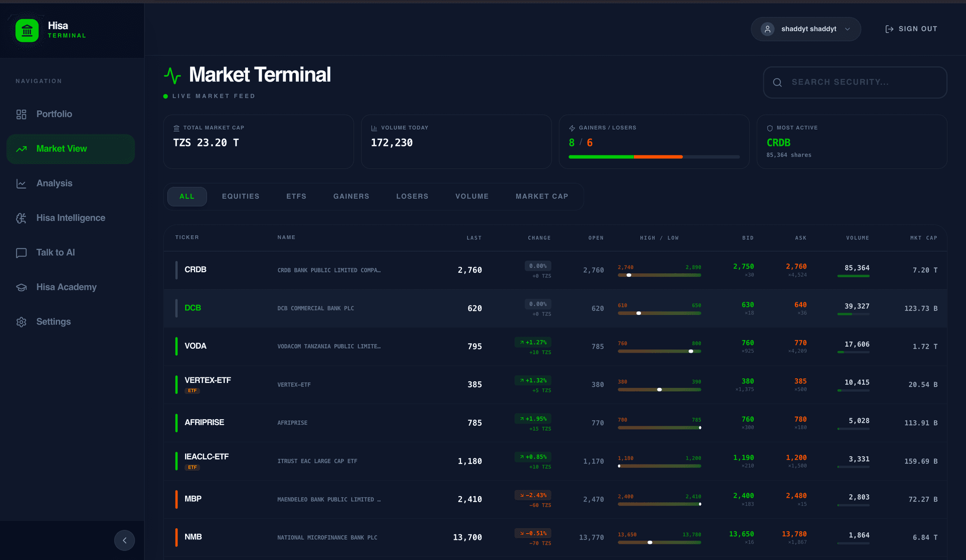Open Hisa Academy graduation cap icon
Viewport: 966px width, 560px height.
click(x=21, y=287)
